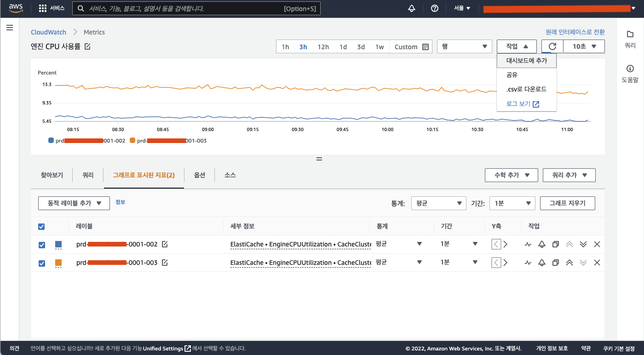This screenshot has height=355, width=644.
Task: Duplicate the 0001-002 metric row
Action: point(556,244)
